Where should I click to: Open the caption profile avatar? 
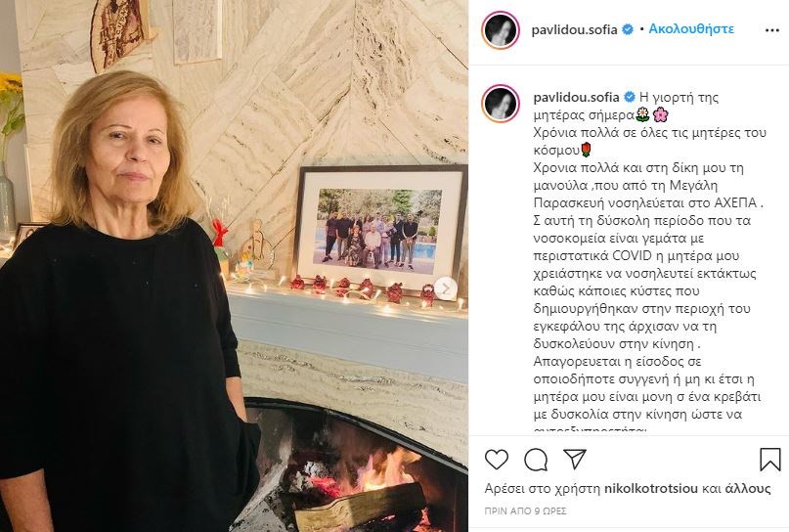[501, 104]
